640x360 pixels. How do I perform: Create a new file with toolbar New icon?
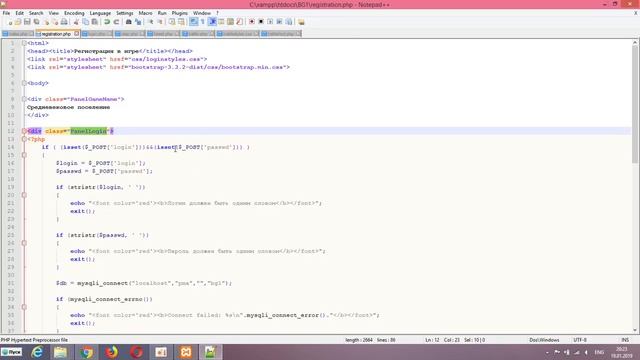pyautogui.click(x=10, y=22)
